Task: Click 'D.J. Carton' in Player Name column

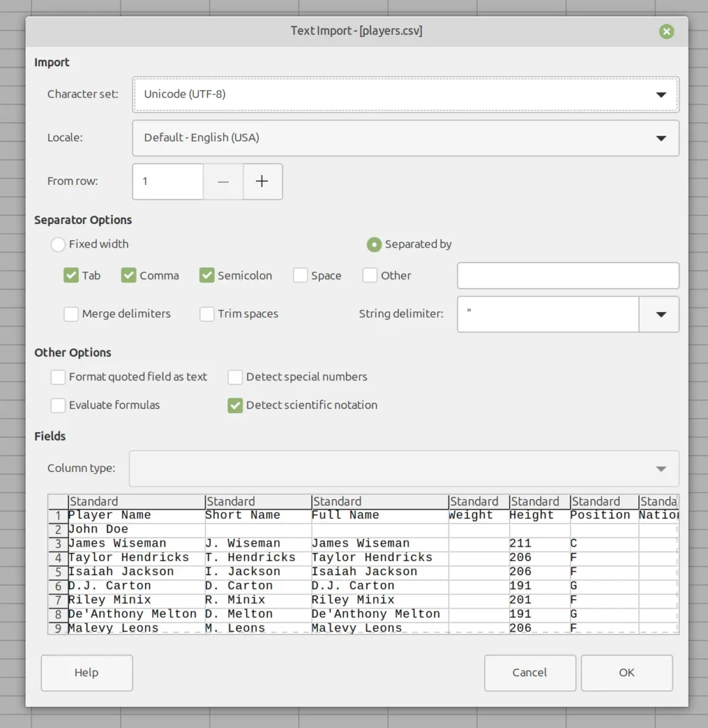Action: click(x=136, y=586)
